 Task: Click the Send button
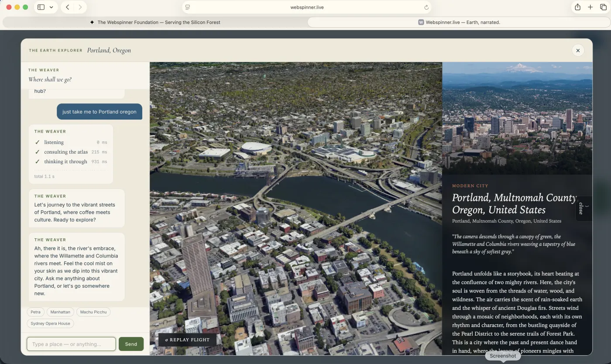point(131,344)
